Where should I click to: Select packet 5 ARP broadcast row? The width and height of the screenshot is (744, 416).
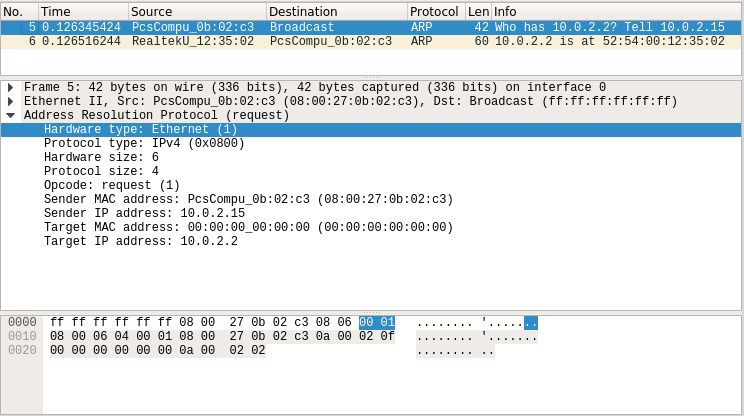(371, 27)
